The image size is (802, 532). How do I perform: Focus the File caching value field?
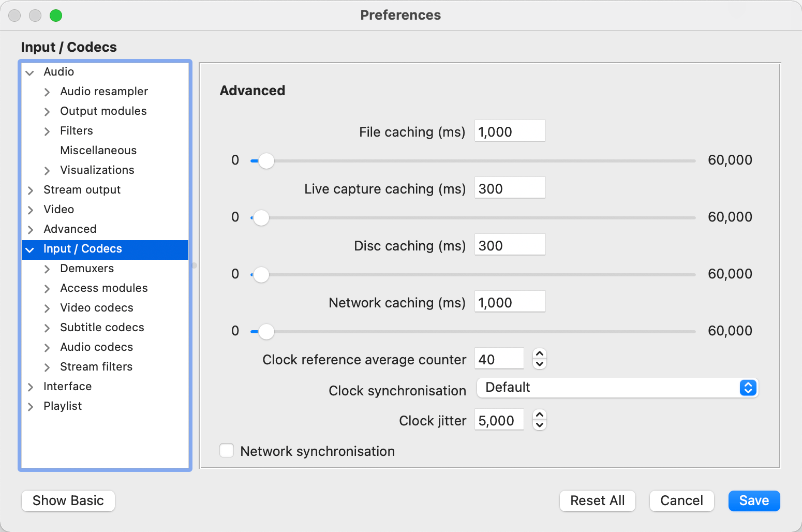(x=510, y=131)
